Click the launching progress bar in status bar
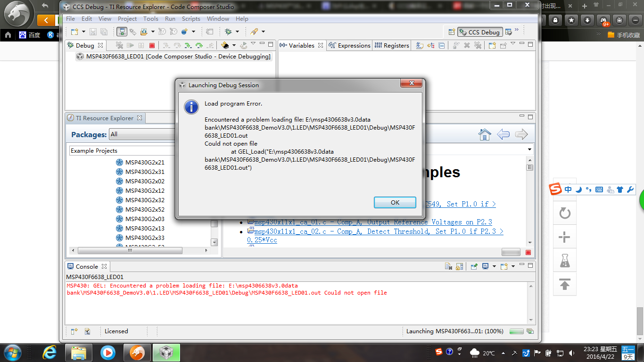The height and width of the screenshot is (362, 644). pyautogui.click(x=517, y=331)
